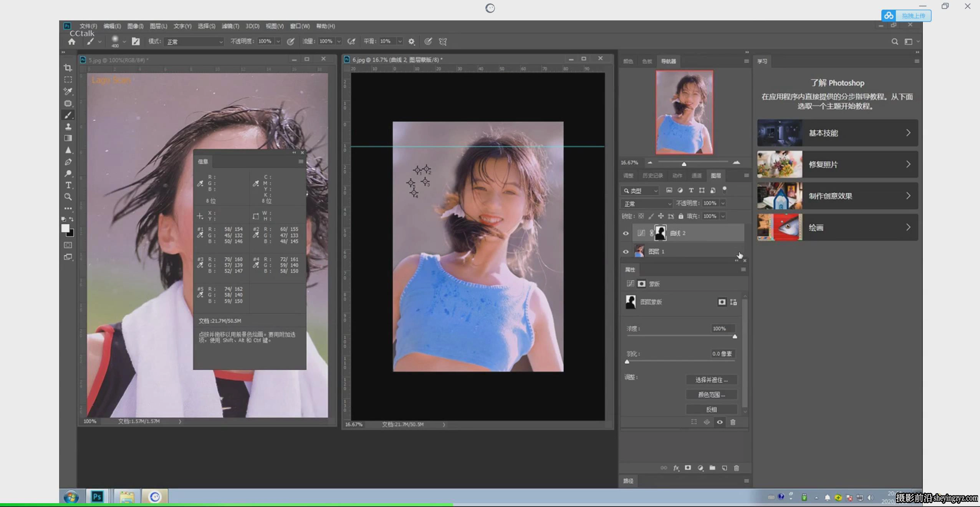980x507 pixels.
Task: Add layer mask icon at layers bottom
Action: coord(688,468)
